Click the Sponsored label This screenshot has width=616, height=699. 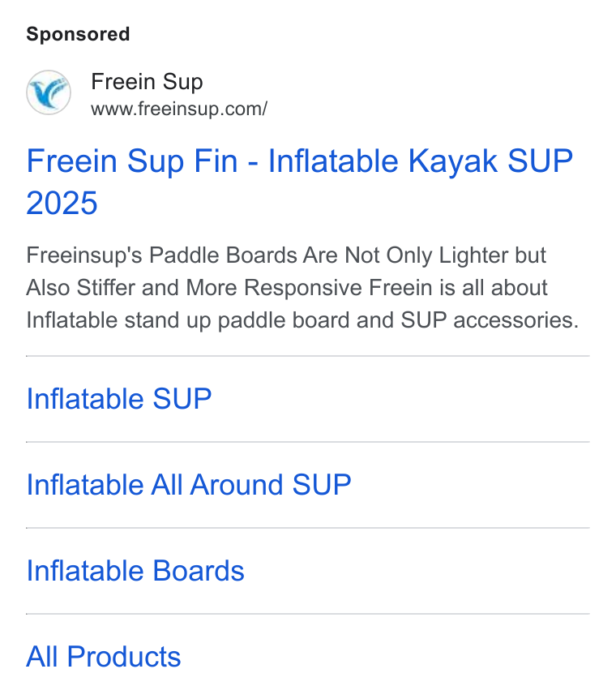point(78,34)
